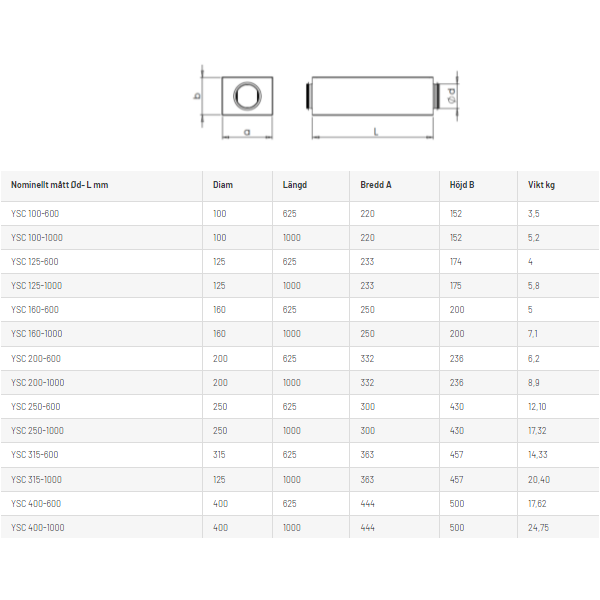Click the weight value 7,1
The image size is (600, 600).
click(x=533, y=334)
